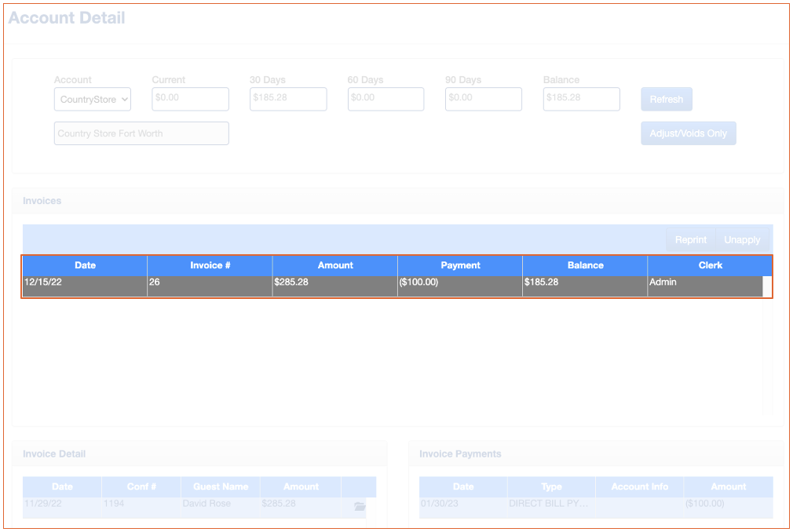
Task: Click the Current amount field
Action: 190,99
